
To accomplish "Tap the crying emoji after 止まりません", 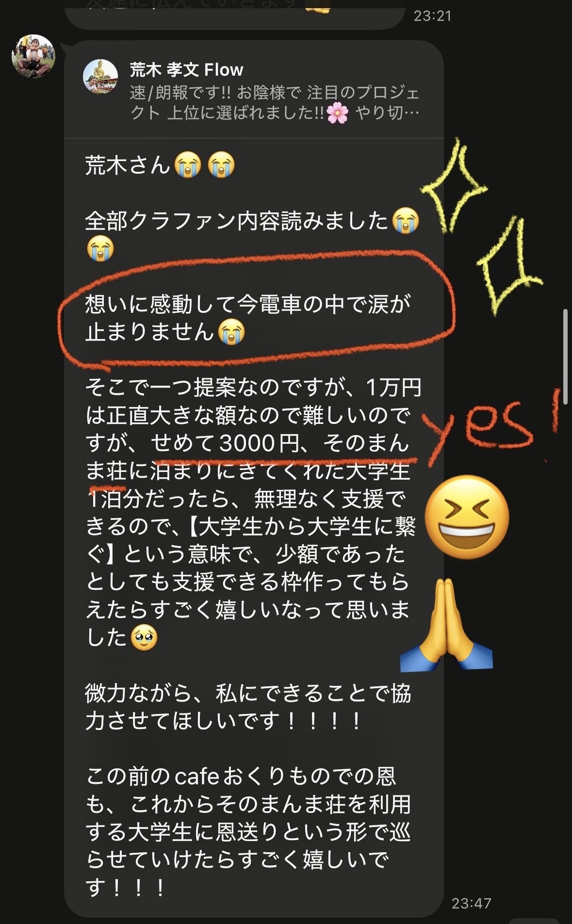I will pos(231,333).
